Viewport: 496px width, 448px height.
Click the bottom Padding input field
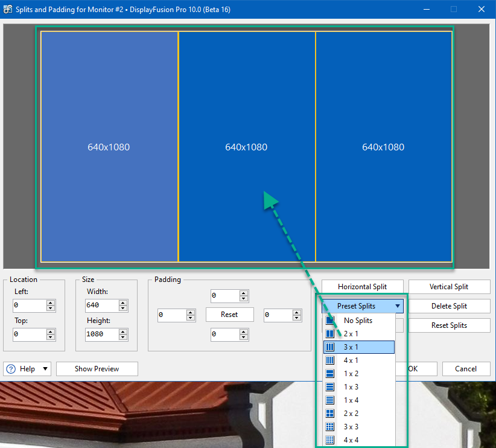(x=225, y=334)
